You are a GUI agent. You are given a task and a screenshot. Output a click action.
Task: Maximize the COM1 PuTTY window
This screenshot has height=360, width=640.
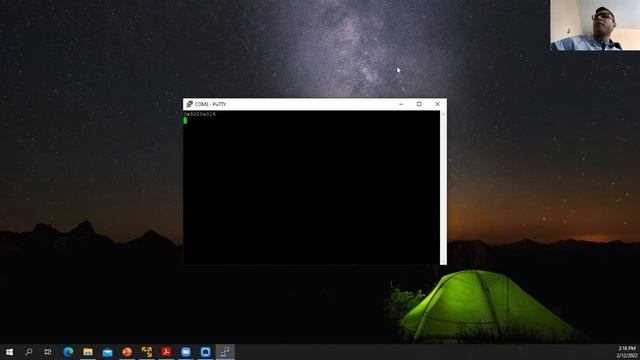tap(419, 104)
